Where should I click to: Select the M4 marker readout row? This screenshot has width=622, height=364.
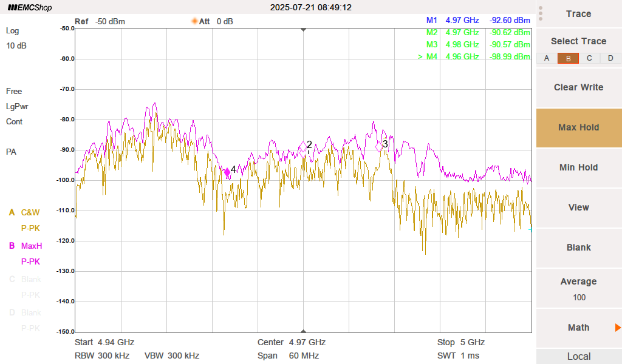click(x=474, y=56)
